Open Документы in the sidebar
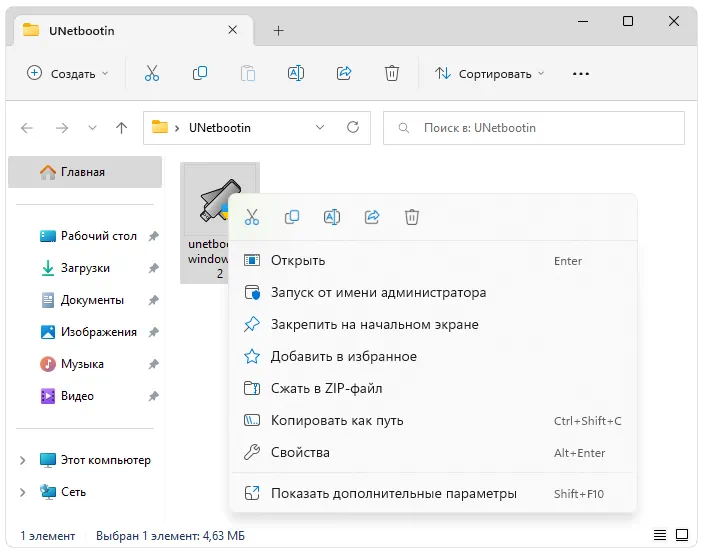This screenshot has width=704, height=556. (82, 300)
